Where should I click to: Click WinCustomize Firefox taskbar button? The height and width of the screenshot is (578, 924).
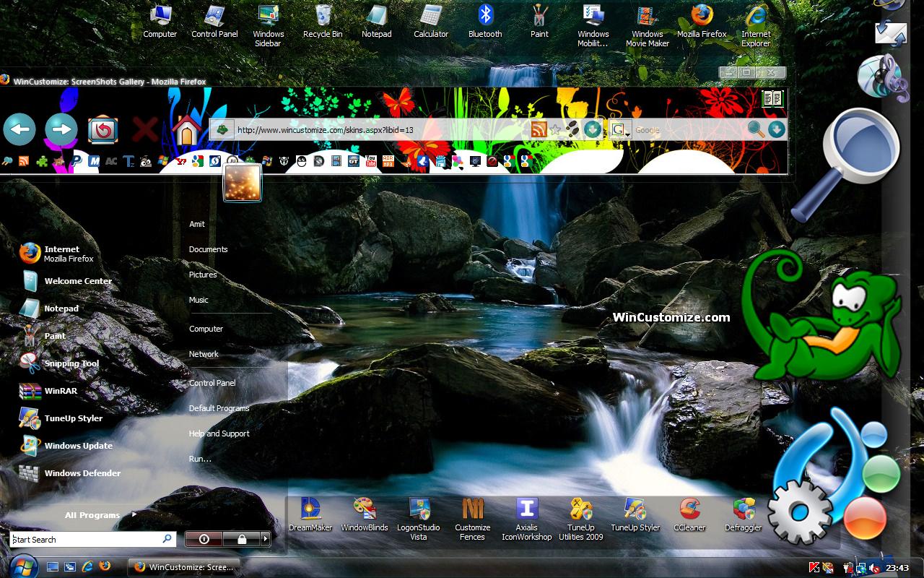click(x=183, y=567)
